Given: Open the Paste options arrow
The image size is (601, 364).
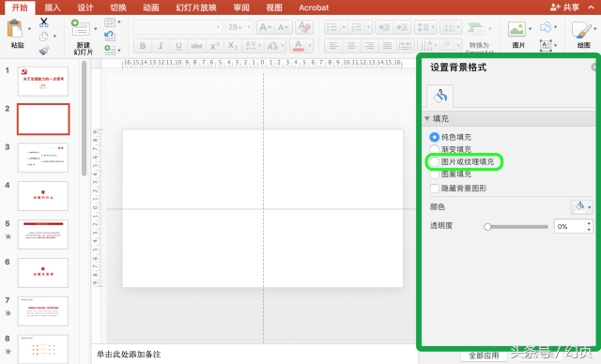Looking at the screenshot, I should click(x=29, y=29).
